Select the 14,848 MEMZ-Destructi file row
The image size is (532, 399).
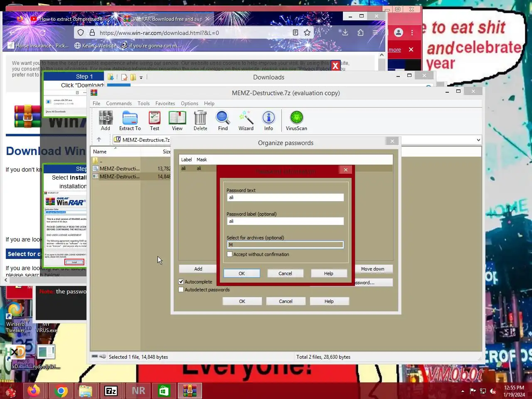point(131,176)
